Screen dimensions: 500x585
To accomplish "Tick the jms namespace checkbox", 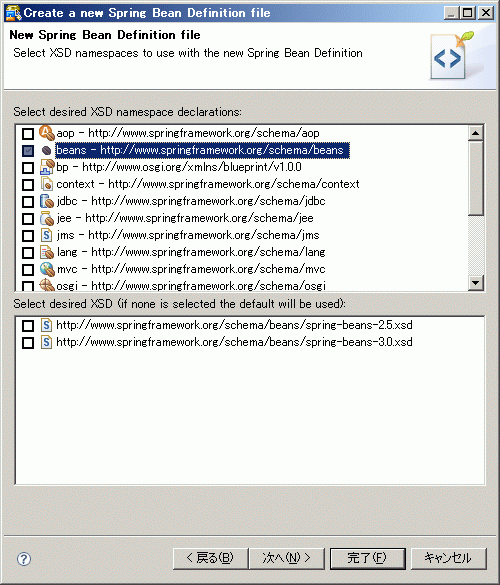I will pos(28,236).
